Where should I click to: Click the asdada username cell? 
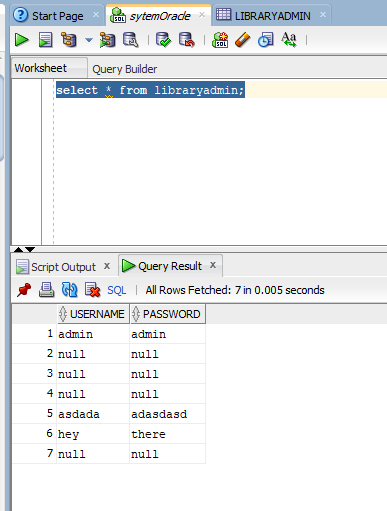(93, 414)
